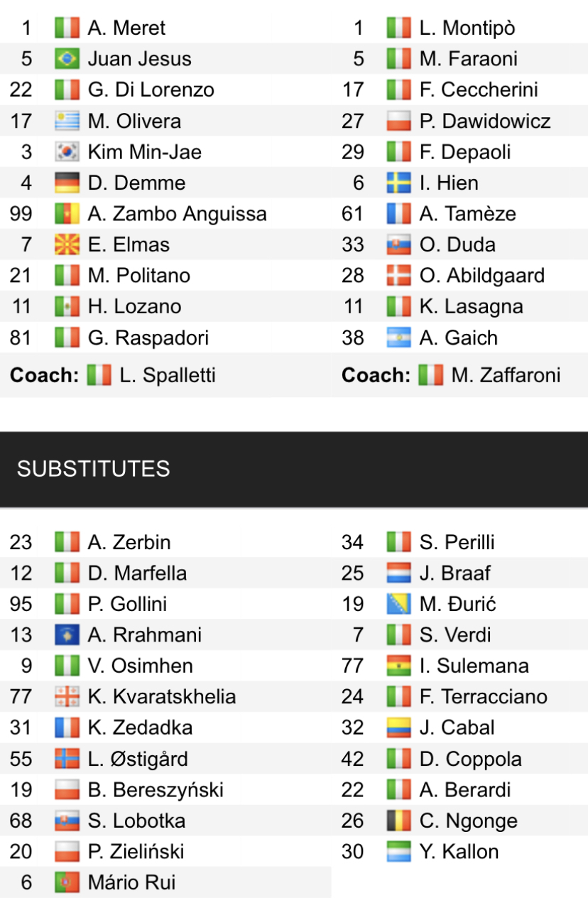Click M. Đurić substitute name
This screenshot has width=588, height=903.
[457, 605]
